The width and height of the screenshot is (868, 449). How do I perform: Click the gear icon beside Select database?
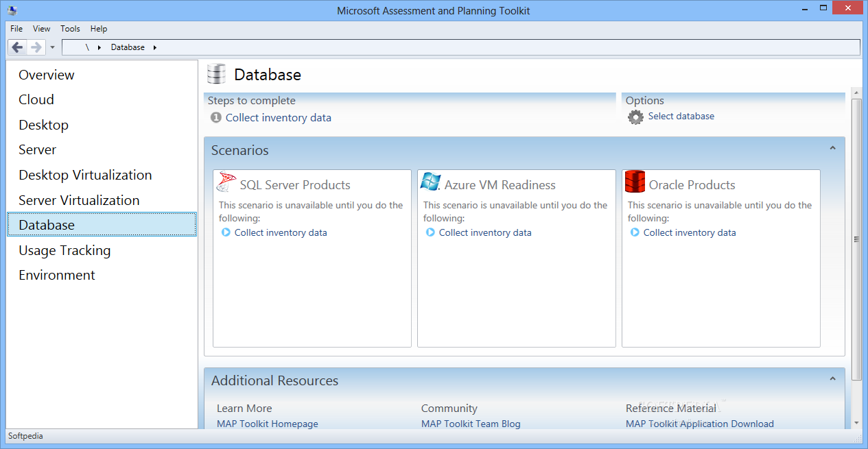click(x=636, y=117)
